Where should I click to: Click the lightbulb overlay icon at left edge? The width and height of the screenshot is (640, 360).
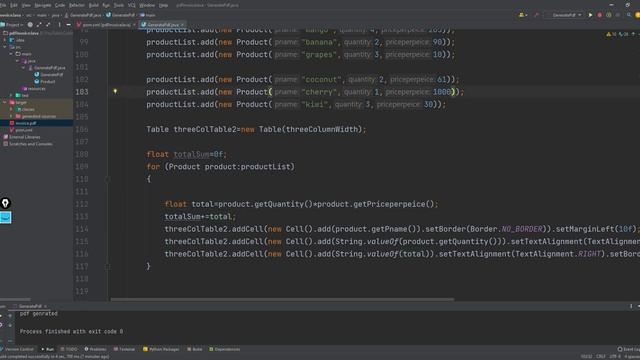5,203
